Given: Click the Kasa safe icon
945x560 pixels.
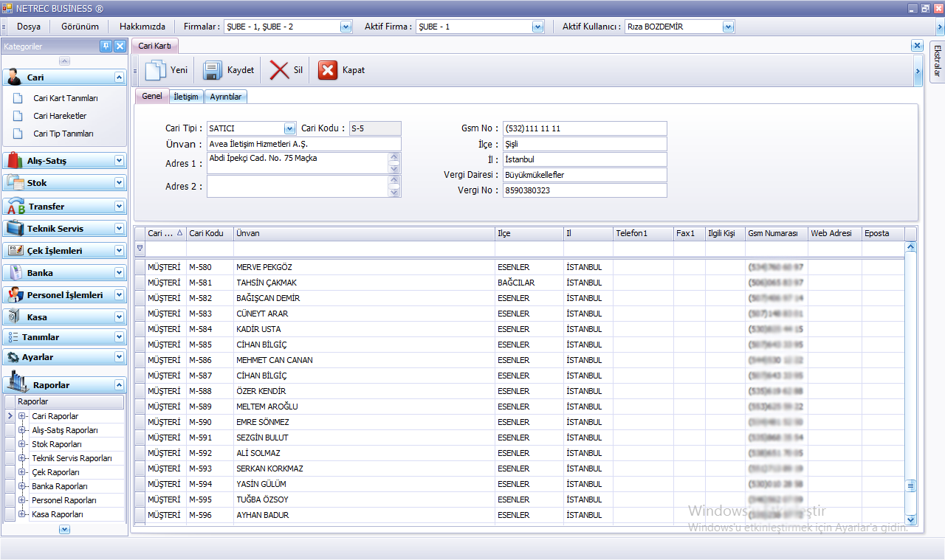Looking at the screenshot, I should (15, 317).
